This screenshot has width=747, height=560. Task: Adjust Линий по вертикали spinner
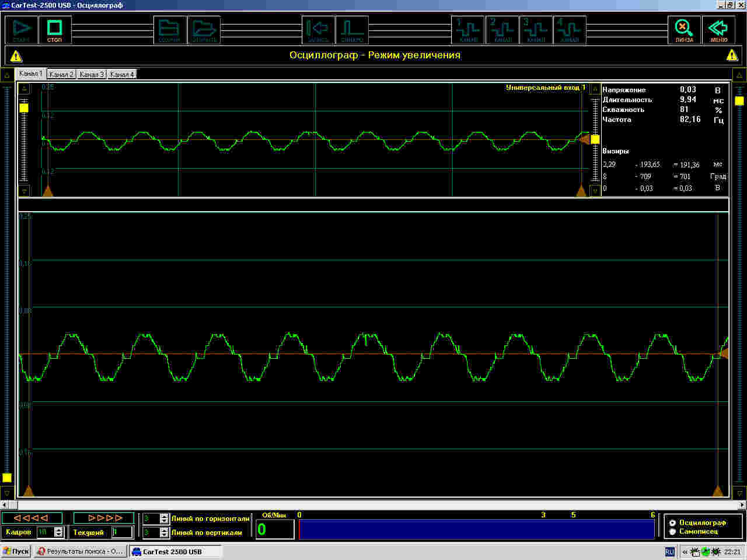point(164,533)
